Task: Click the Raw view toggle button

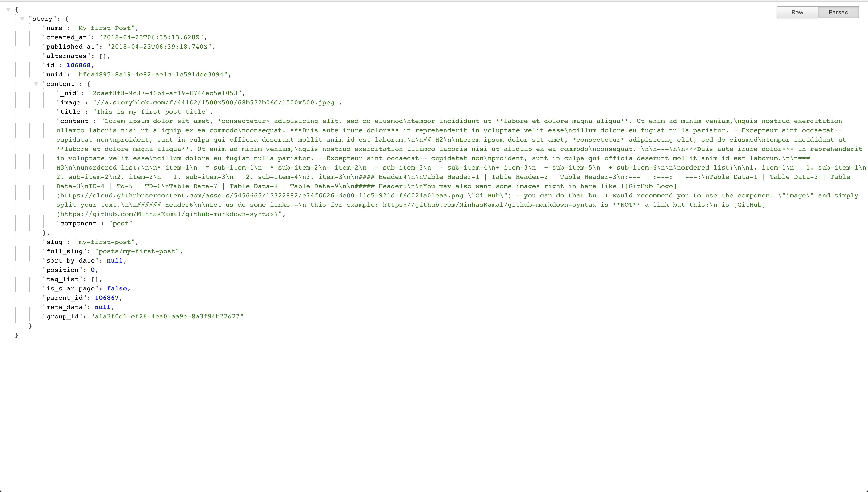Action: coord(798,12)
